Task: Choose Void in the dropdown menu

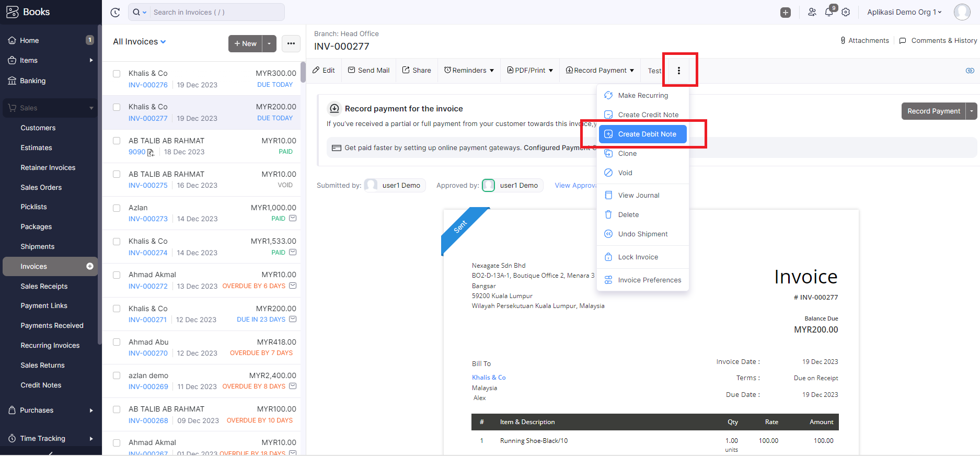Action: point(625,173)
